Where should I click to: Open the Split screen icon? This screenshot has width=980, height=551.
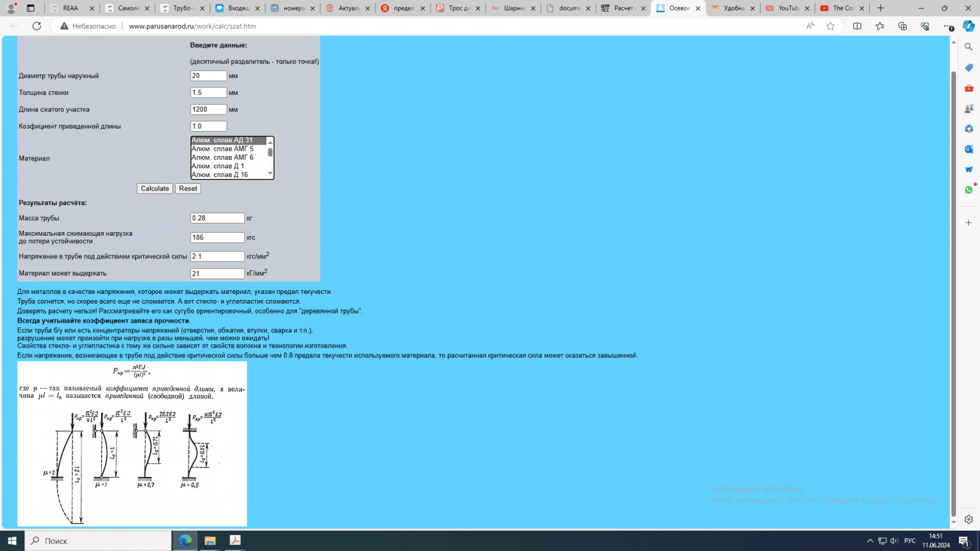857,26
